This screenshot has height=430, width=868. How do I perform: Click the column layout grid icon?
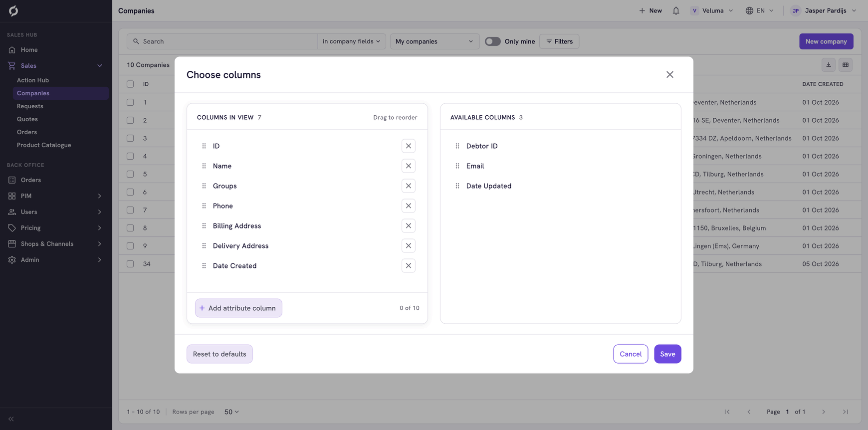point(846,65)
